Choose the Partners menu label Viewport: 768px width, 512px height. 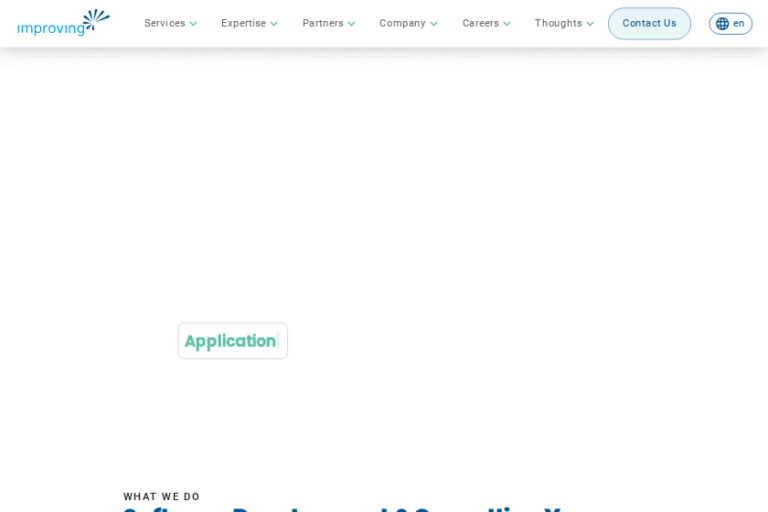pos(322,23)
